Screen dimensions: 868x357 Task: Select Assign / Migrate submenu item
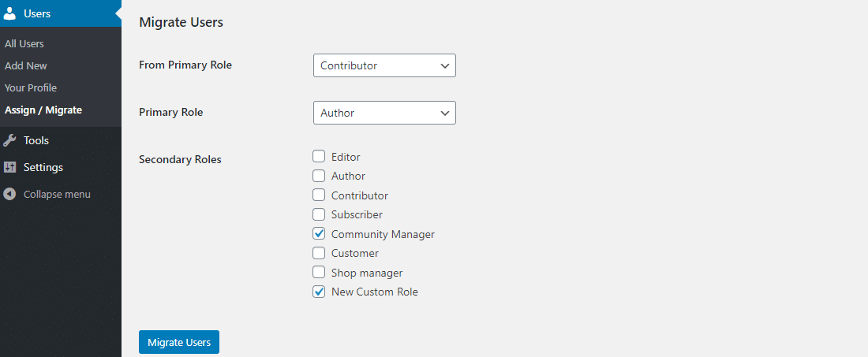click(x=43, y=110)
